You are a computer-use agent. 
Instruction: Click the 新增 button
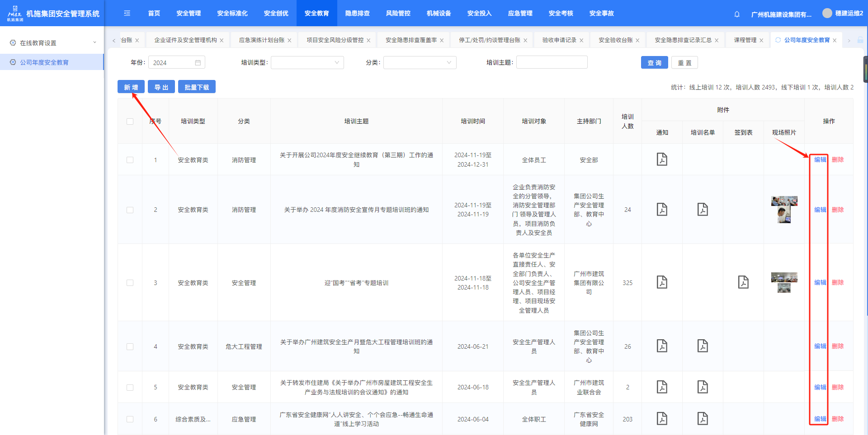[x=131, y=87]
